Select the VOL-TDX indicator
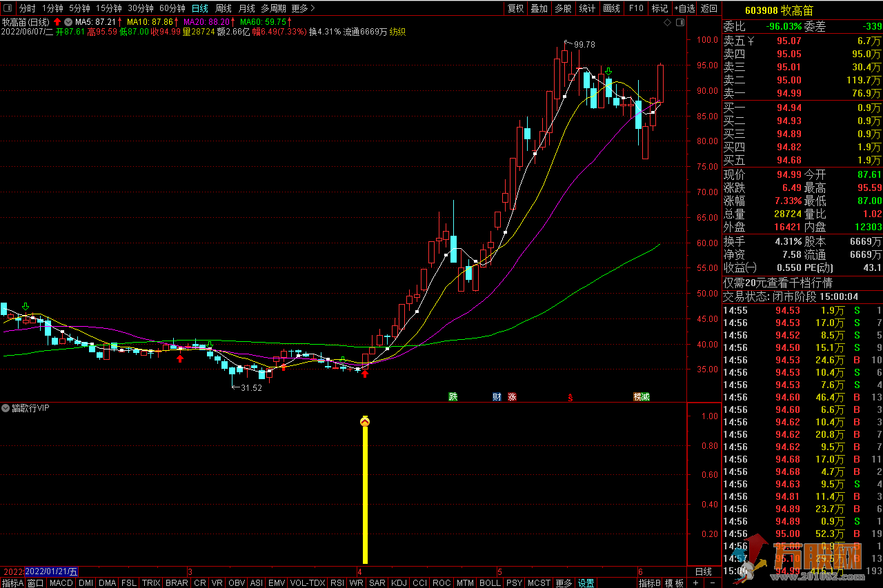 click(x=308, y=582)
